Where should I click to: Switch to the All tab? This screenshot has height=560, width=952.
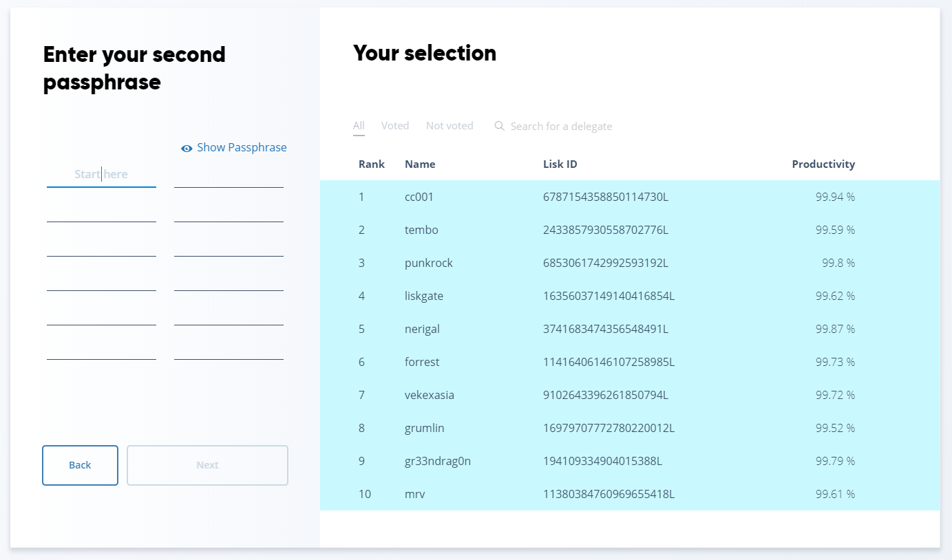[359, 126]
